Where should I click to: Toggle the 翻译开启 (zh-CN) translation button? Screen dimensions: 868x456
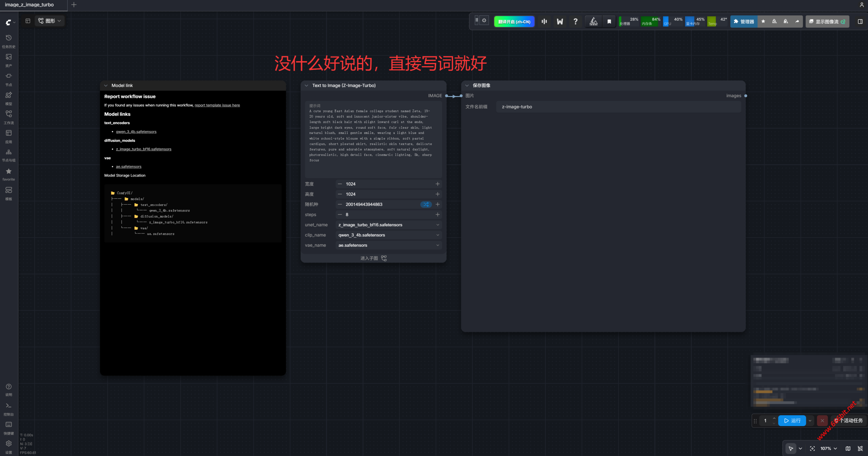pyautogui.click(x=514, y=21)
